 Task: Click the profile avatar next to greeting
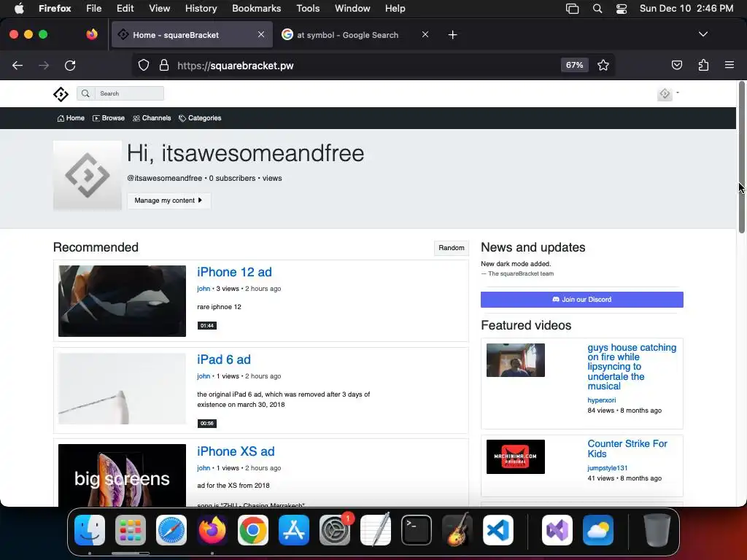tap(88, 175)
